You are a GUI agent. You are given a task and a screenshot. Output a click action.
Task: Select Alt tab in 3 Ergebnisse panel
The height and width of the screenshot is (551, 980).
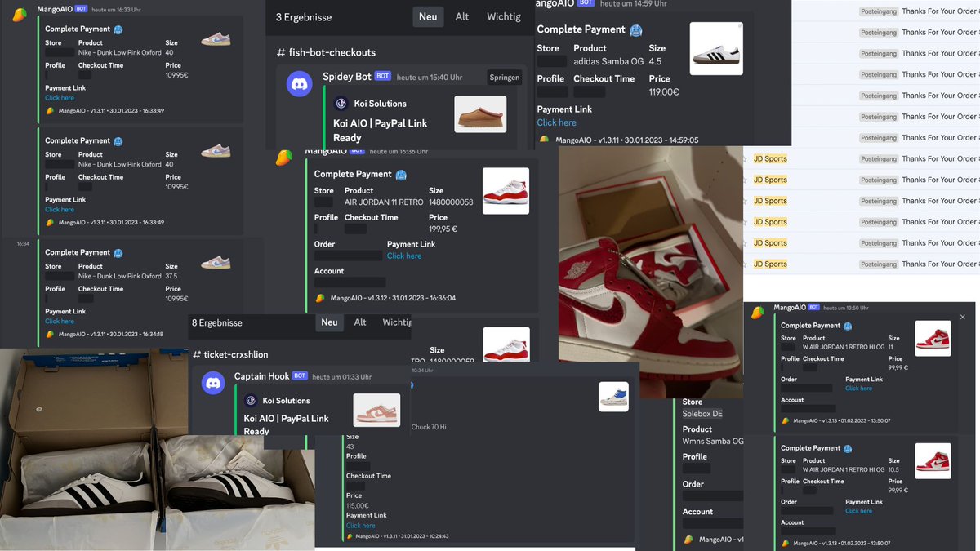point(462,16)
